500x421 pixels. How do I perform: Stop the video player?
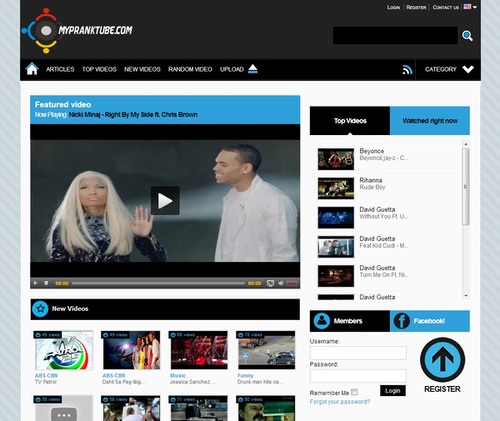click(x=46, y=283)
